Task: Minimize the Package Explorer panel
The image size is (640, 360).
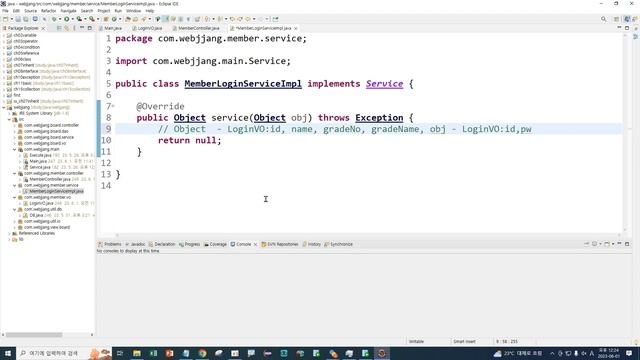Action: (82, 28)
